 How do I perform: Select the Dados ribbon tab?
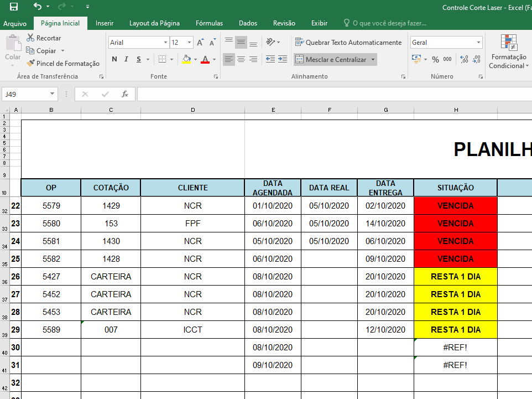pos(248,23)
